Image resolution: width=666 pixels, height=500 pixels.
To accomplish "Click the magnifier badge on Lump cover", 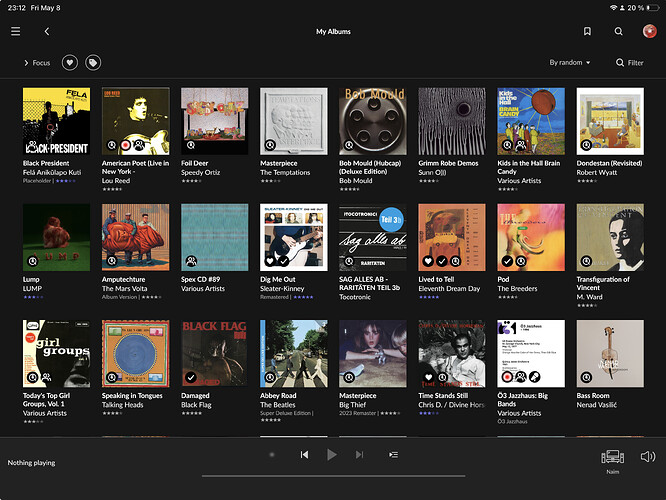I will coord(33,261).
